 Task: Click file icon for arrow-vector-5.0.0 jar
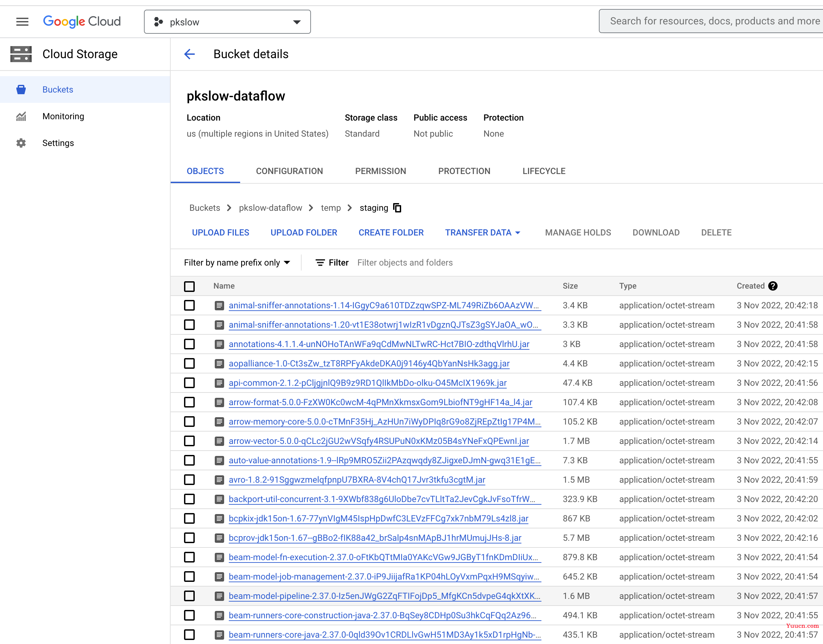click(219, 441)
